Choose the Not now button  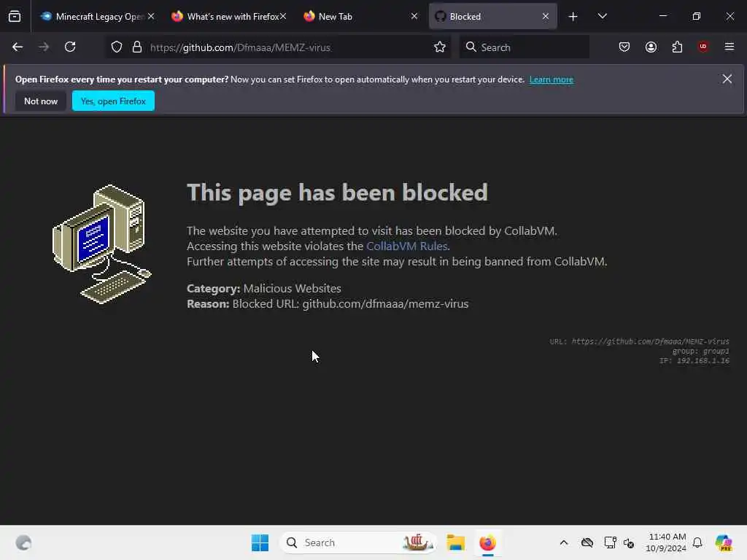pos(41,101)
